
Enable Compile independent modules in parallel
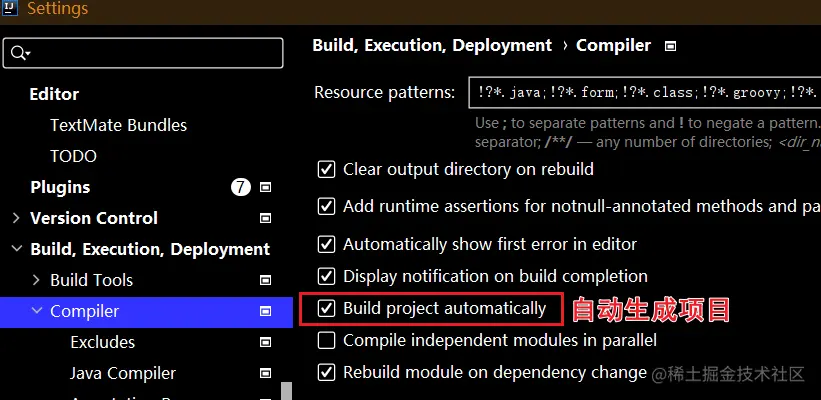(x=326, y=340)
